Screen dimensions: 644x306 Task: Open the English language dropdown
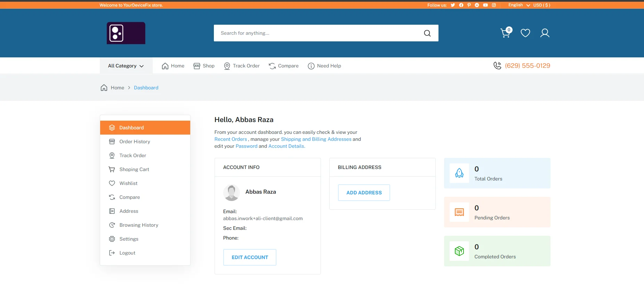pos(518,5)
